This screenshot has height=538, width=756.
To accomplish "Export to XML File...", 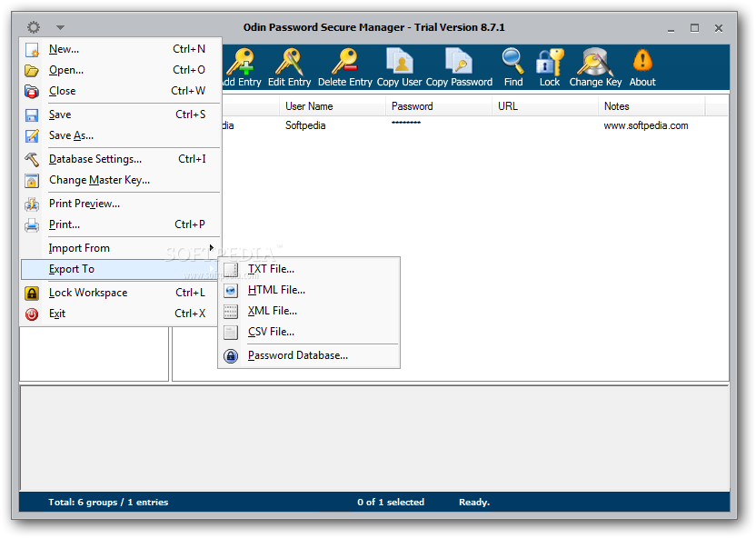I will coord(309,312).
